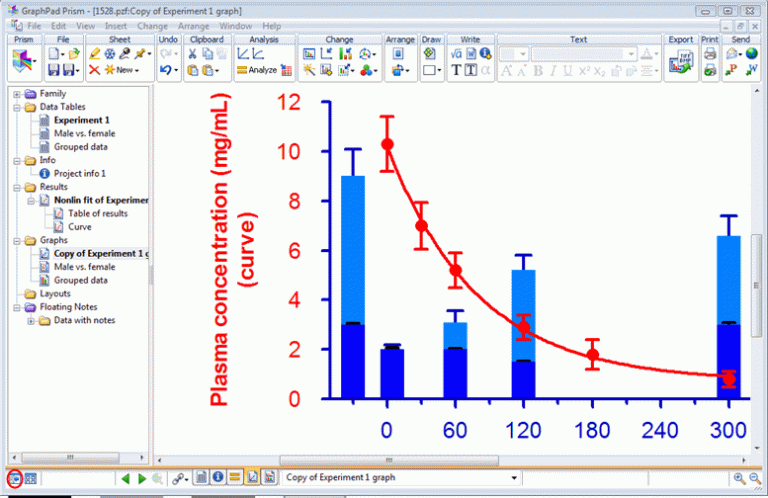The image size is (768, 498).
Task: Select the boxed text T tool
Action: [471, 70]
